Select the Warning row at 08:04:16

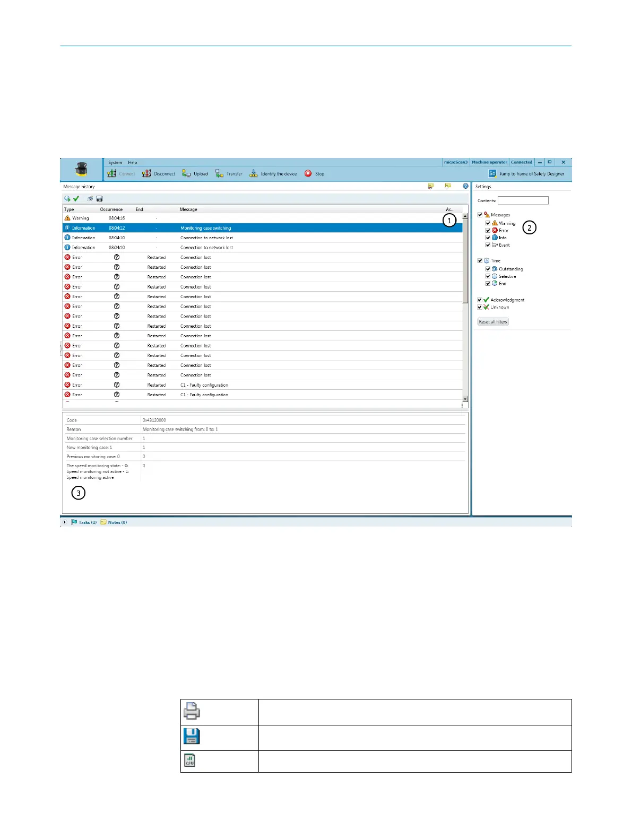(x=262, y=218)
